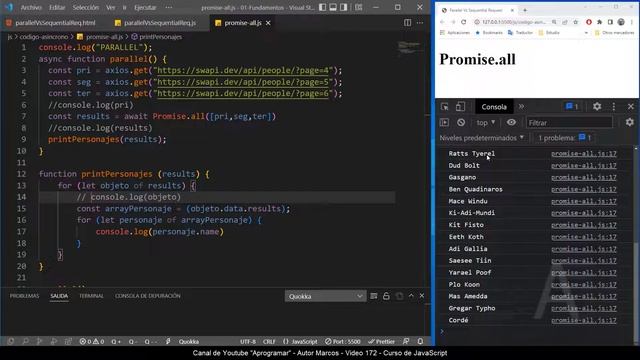This screenshot has height=360, width=640.
Task: Open top JavaScript context dropdown
Action: (486, 122)
